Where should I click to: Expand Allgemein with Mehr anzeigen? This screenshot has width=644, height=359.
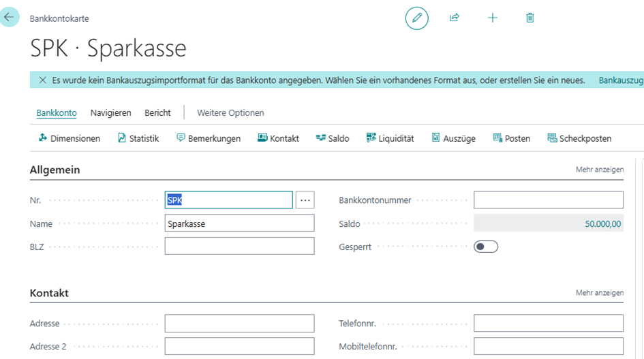click(599, 170)
